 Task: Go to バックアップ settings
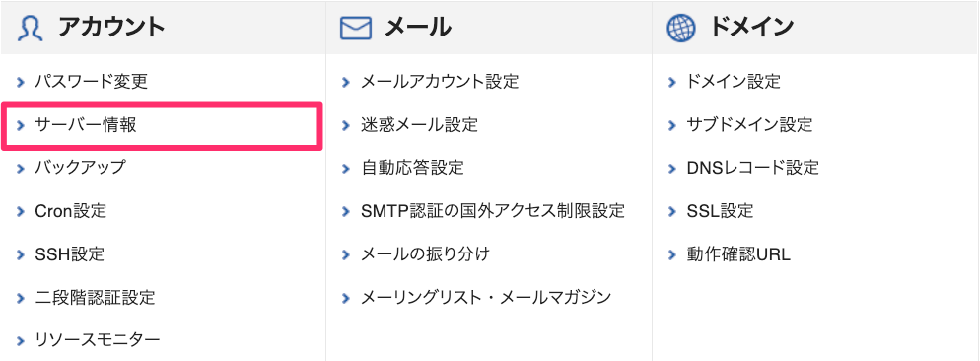[80, 168]
